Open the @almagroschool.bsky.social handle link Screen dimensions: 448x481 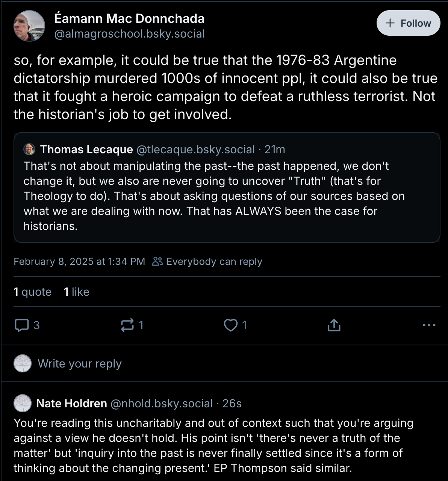(x=129, y=34)
